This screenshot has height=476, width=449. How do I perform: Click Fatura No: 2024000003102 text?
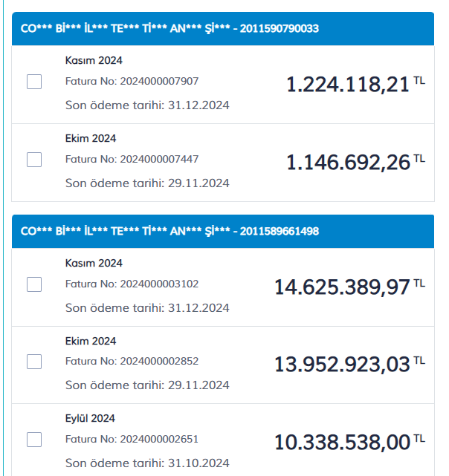click(x=132, y=284)
